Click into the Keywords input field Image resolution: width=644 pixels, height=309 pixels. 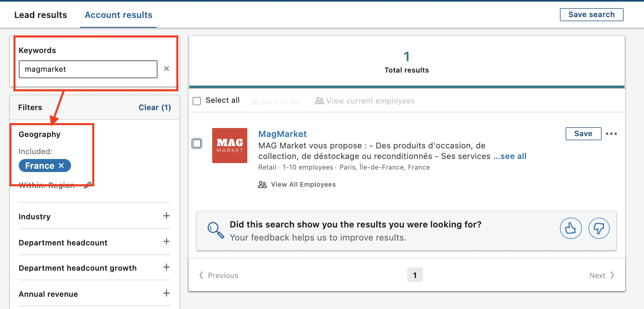(88, 69)
